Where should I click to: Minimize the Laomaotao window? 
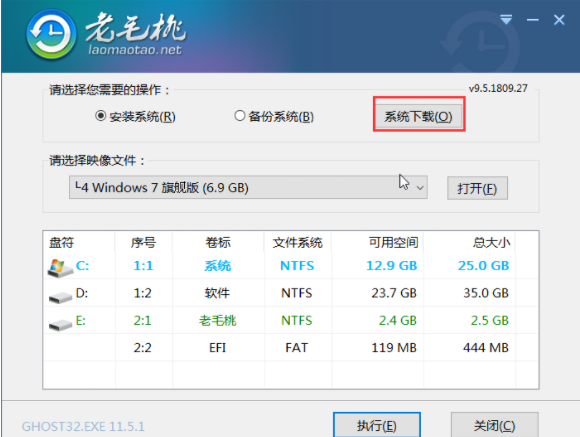[x=533, y=20]
